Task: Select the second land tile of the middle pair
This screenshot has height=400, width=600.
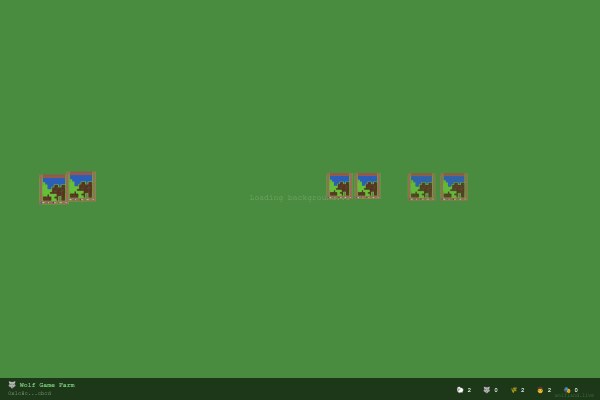Action: (368, 186)
